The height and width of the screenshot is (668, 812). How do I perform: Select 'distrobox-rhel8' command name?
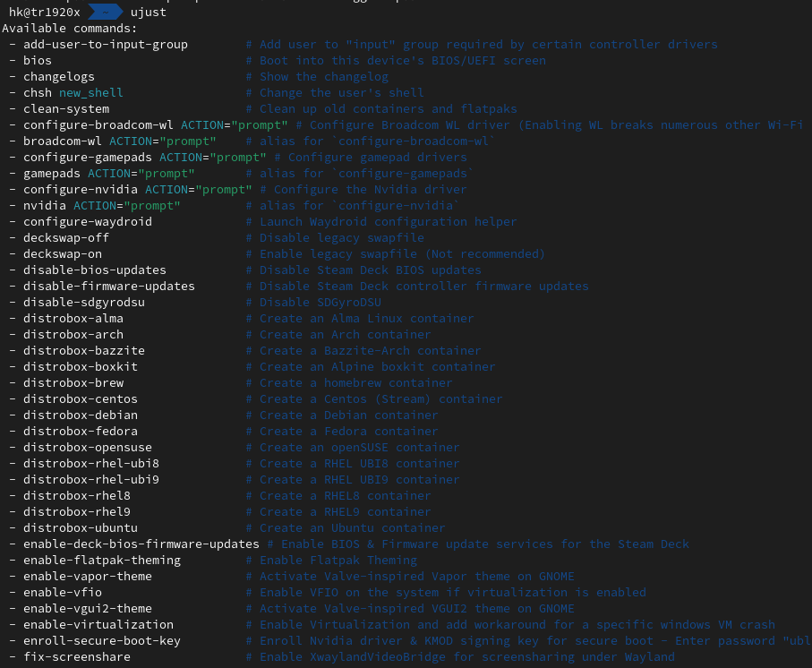(77, 495)
